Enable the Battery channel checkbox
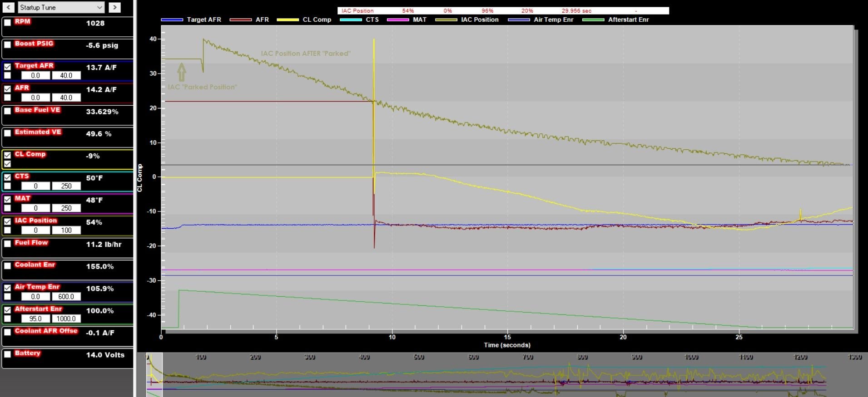The width and height of the screenshot is (868, 397). pos(7,354)
